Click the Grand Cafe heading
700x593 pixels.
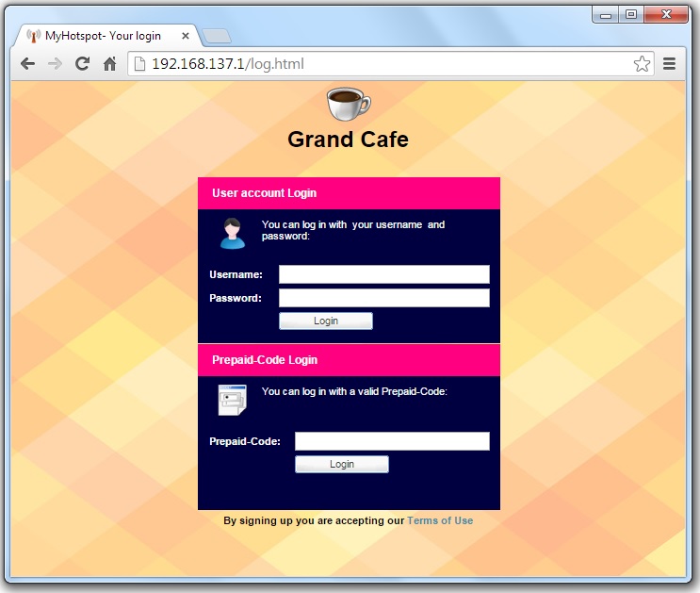(349, 139)
